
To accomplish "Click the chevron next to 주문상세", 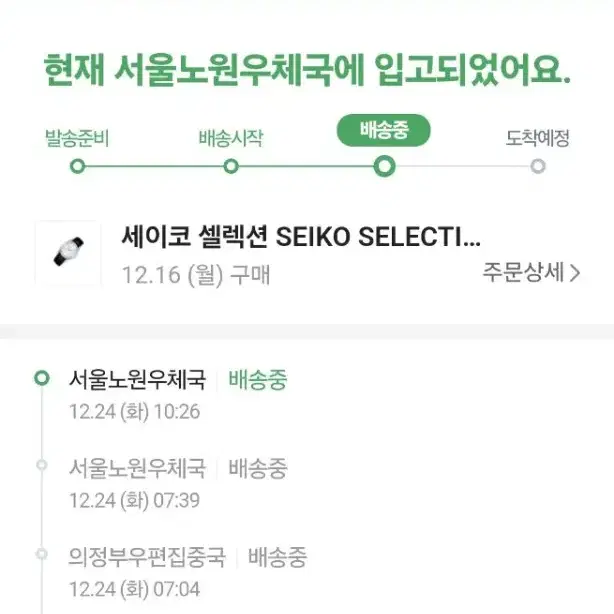I will 574,273.
